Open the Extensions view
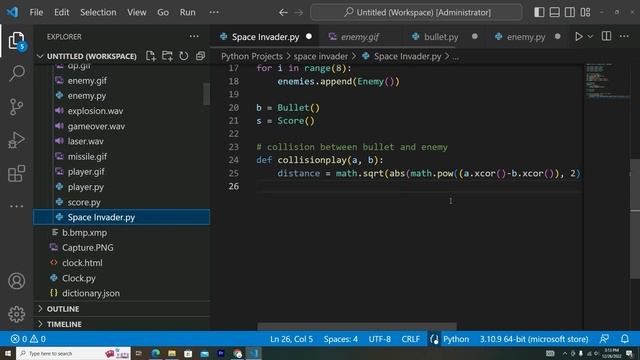Image resolution: width=640 pixels, height=360 pixels. (16, 173)
